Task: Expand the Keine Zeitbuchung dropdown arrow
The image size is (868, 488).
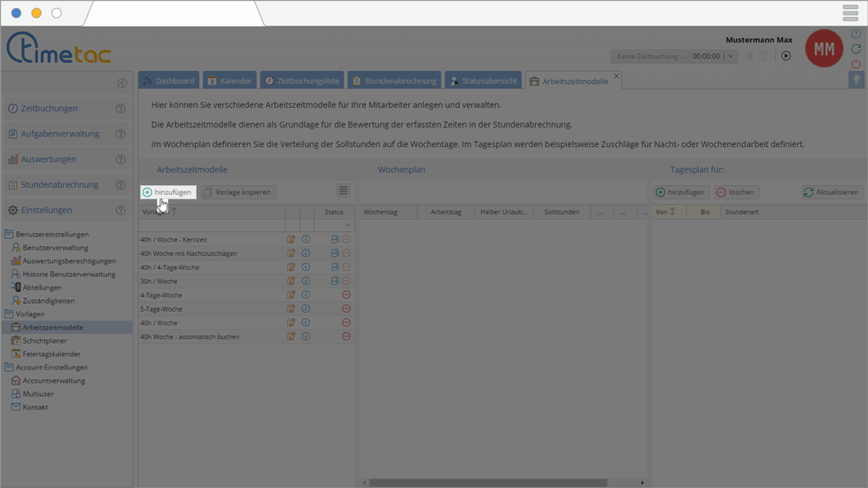Action: click(730, 56)
